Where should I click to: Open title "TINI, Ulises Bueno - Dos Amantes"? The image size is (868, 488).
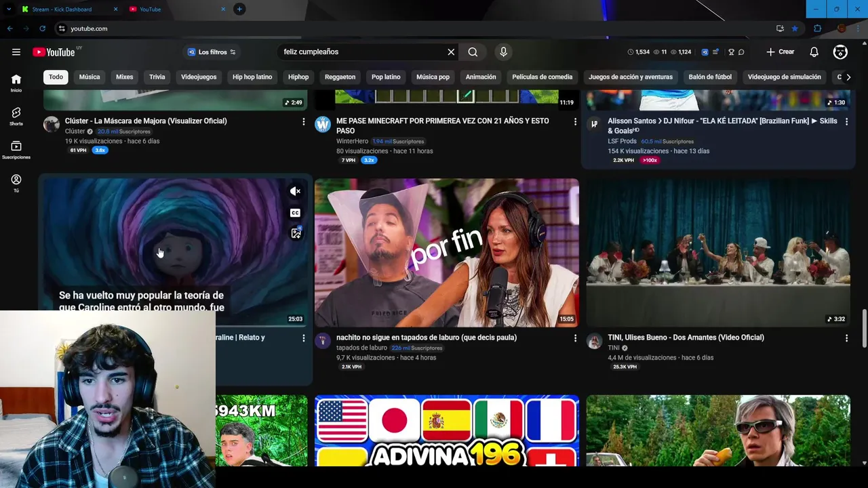tap(686, 337)
